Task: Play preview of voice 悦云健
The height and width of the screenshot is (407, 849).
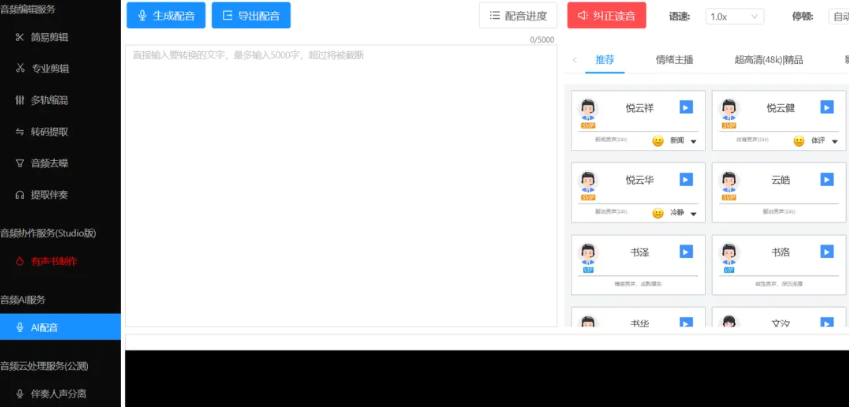Action: click(827, 107)
